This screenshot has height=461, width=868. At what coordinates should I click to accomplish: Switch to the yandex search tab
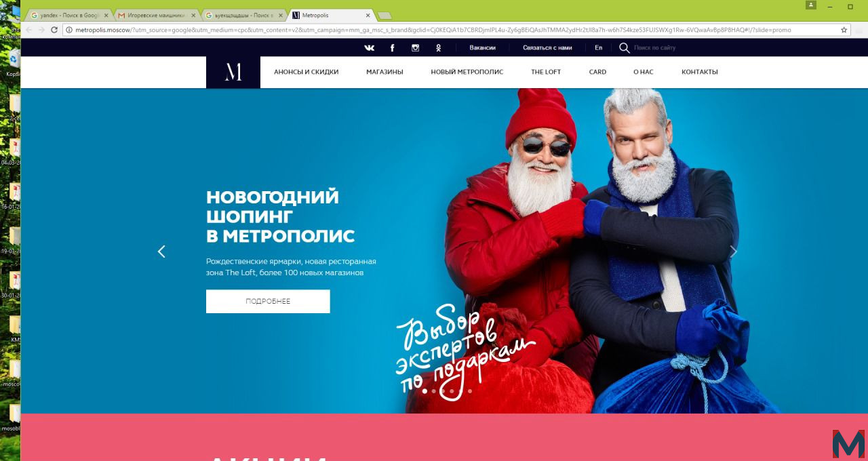[x=69, y=15]
